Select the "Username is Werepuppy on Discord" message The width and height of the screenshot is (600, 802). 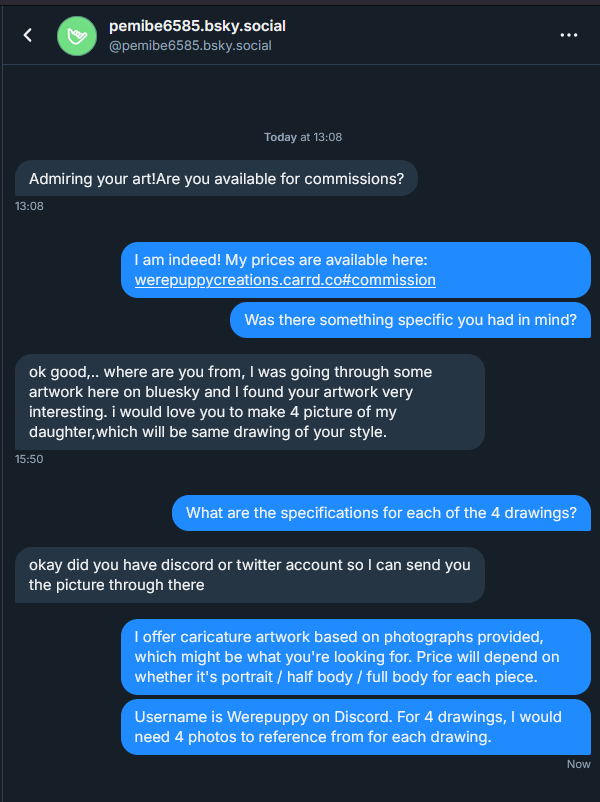(x=356, y=726)
